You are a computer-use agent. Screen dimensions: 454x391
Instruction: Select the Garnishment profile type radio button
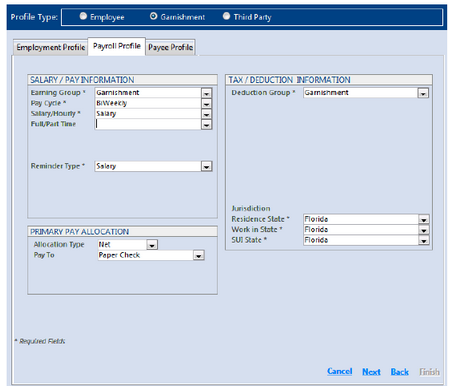click(153, 16)
